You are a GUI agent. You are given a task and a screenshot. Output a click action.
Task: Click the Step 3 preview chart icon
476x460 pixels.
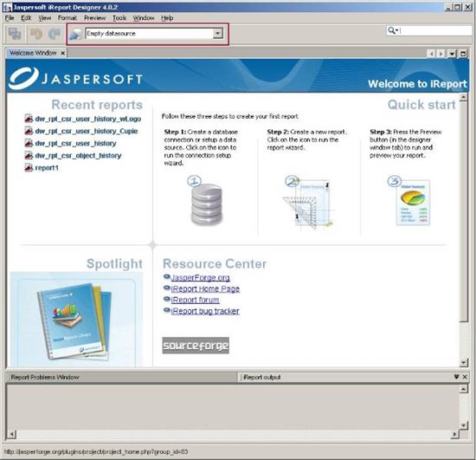point(410,200)
